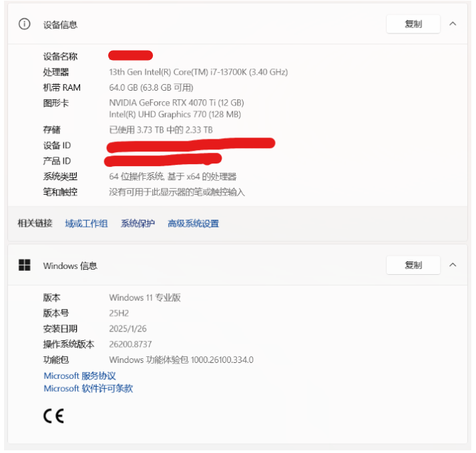476x453 pixels.
Task: Click the Windows logo icon
Action: click(25, 265)
